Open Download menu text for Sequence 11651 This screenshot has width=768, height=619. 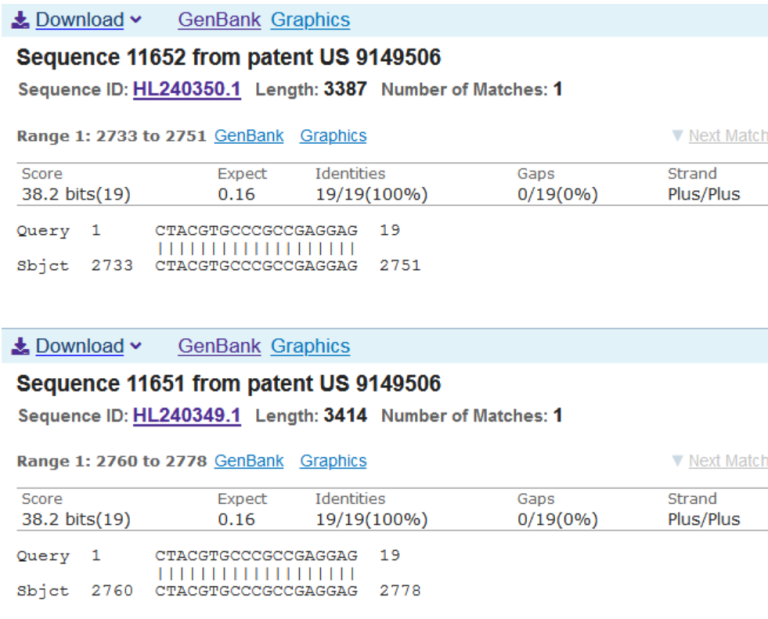79,346
